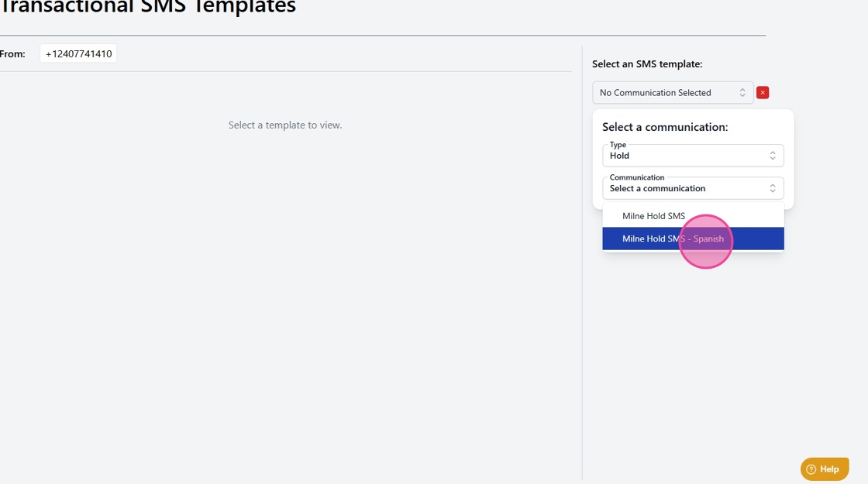868x484 pixels.
Task: Click the question mark Help icon
Action: (811, 469)
